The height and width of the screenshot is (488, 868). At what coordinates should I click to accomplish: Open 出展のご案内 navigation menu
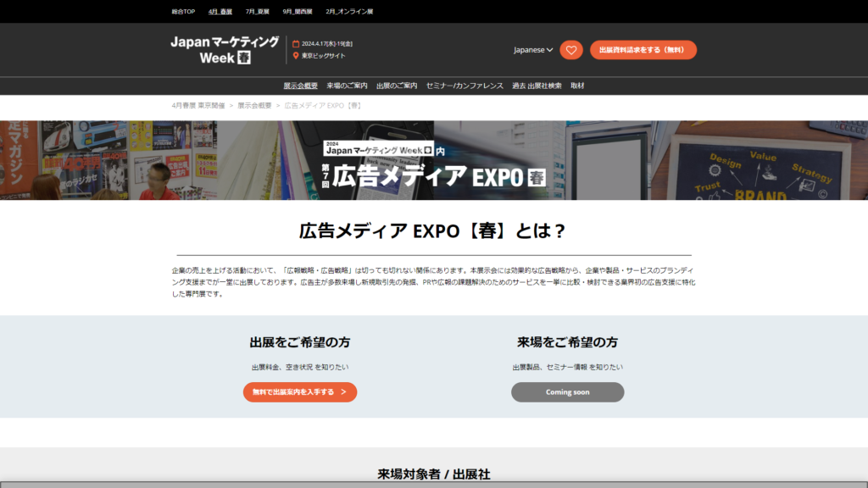[397, 86]
